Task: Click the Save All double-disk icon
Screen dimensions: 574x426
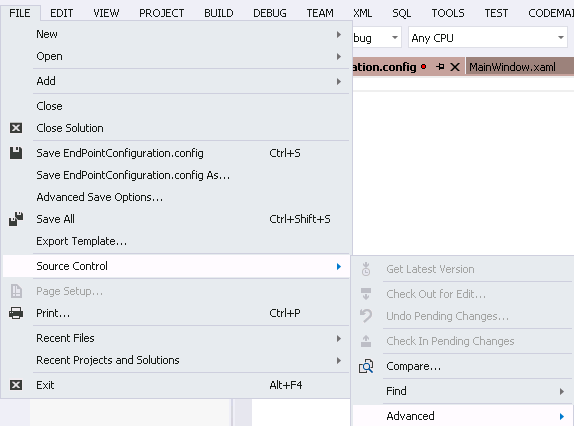Action: point(16,219)
